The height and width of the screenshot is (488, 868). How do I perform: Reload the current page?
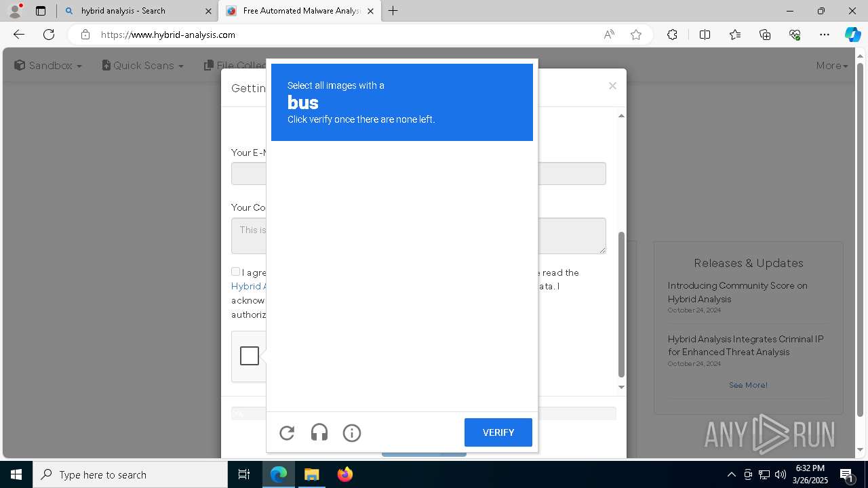pos(49,35)
